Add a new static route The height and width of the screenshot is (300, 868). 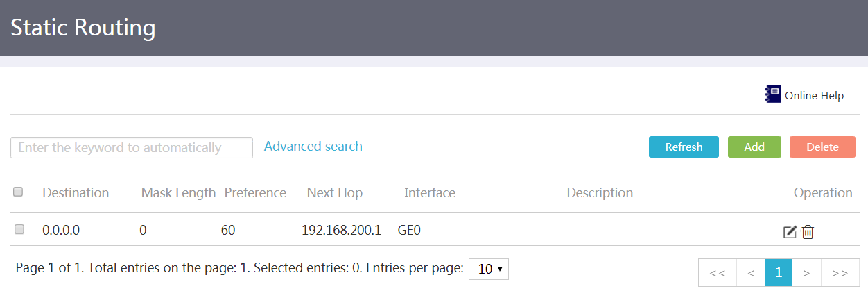point(754,147)
